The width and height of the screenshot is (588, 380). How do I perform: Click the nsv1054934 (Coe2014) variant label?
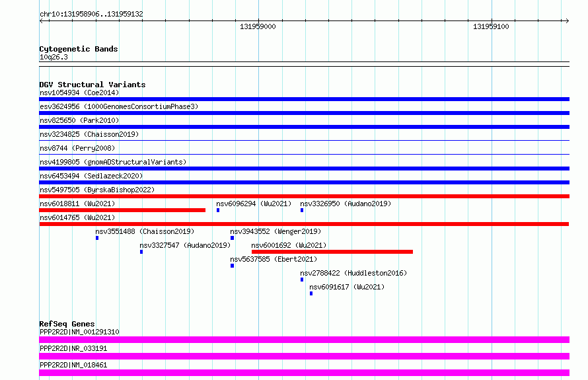click(x=79, y=93)
